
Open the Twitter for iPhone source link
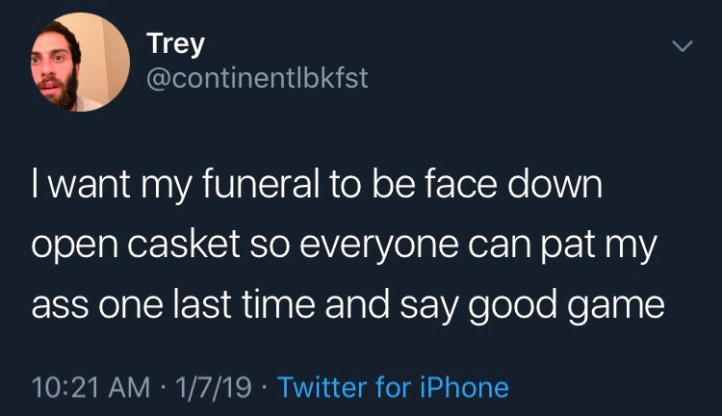392,386
